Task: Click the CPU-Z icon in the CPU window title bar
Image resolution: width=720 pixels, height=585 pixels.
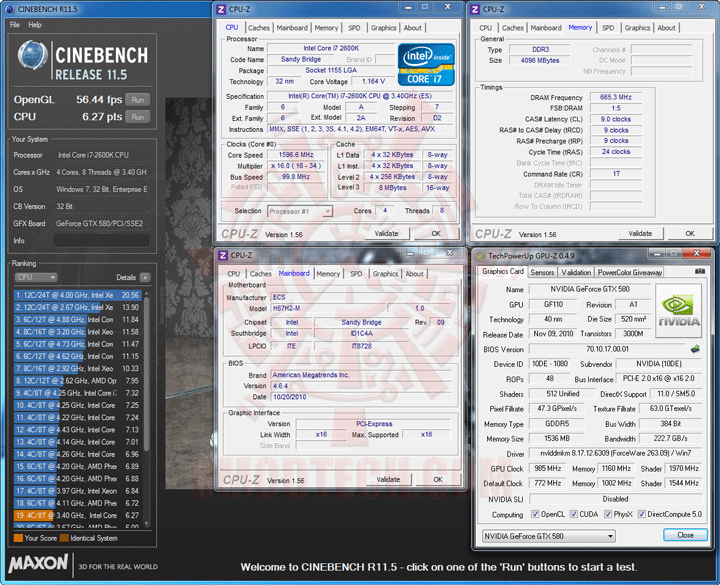Action: 221,9
